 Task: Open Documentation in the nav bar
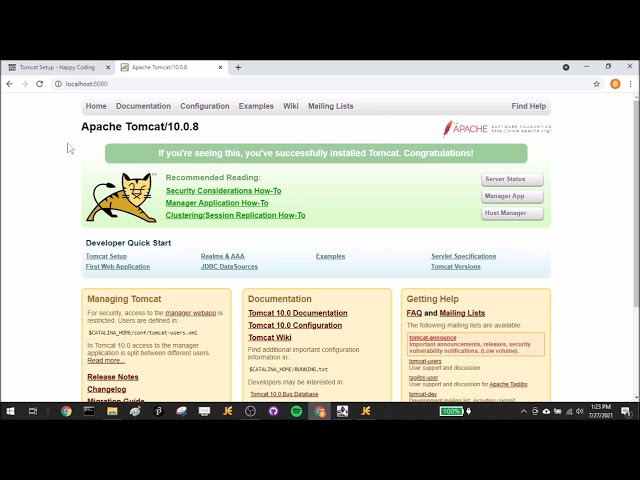pos(143,106)
